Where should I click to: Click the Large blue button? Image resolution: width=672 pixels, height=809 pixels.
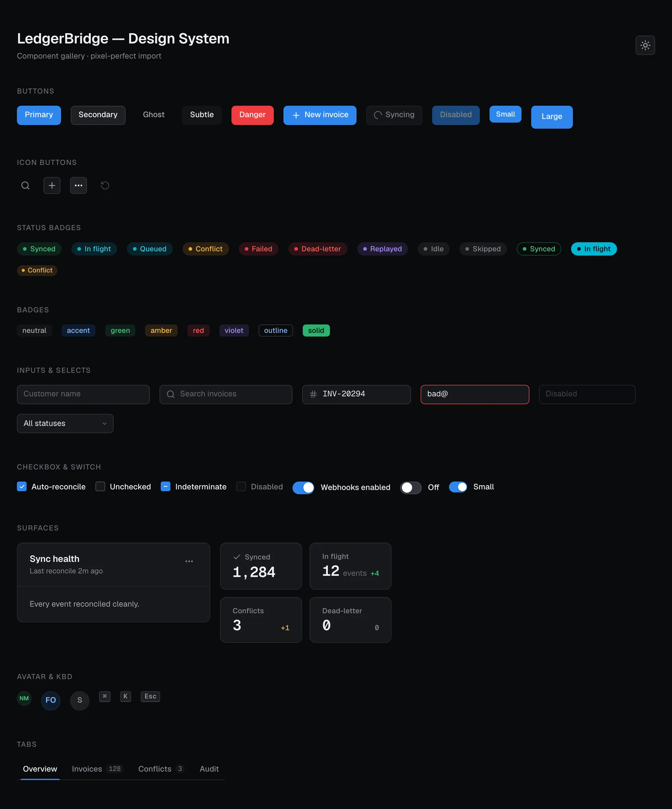pyautogui.click(x=552, y=117)
